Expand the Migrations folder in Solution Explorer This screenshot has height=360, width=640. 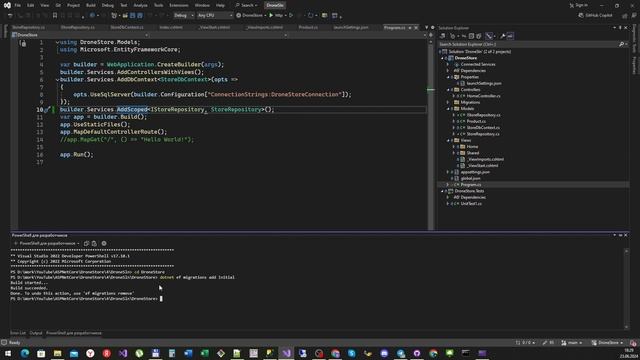point(448,102)
